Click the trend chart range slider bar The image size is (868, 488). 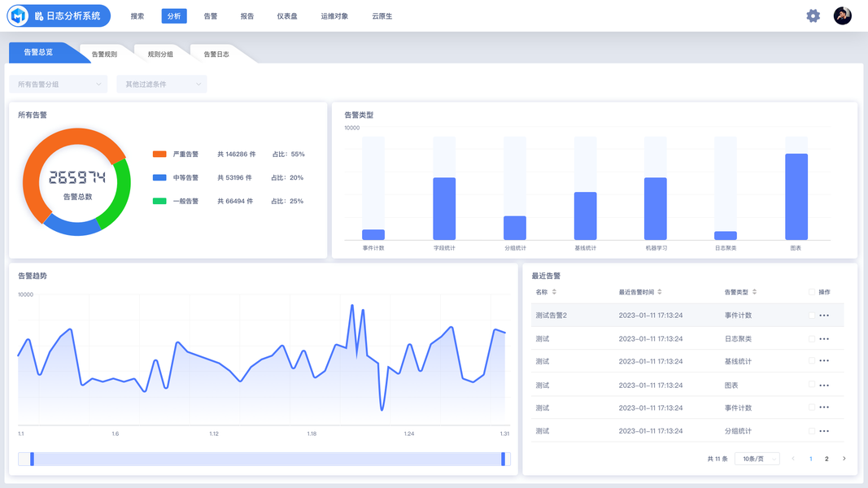[x=264, y=459]
